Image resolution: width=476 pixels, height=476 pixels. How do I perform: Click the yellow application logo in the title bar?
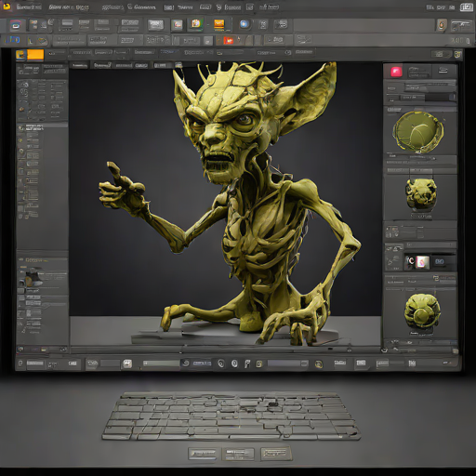tap(7, 6)
